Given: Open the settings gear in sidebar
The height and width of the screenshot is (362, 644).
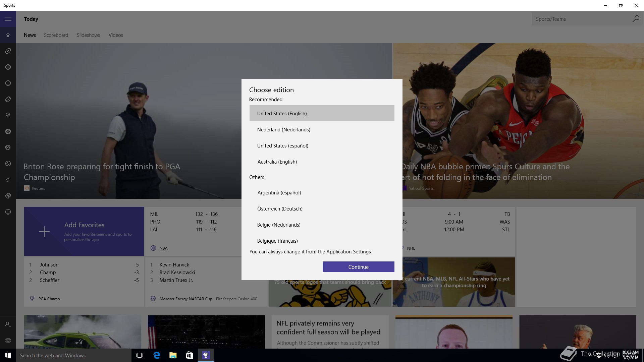Looking at the screenshot, I should (8, 341).
